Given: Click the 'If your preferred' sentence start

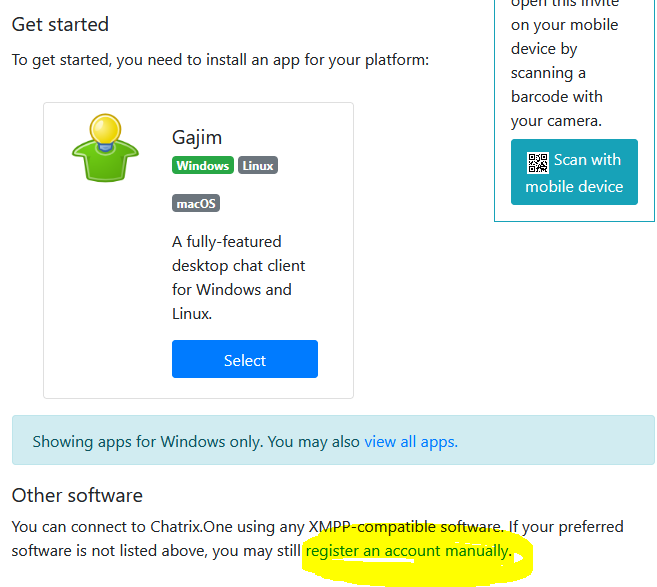Looking at the screenshot, I should click(562, 527).
